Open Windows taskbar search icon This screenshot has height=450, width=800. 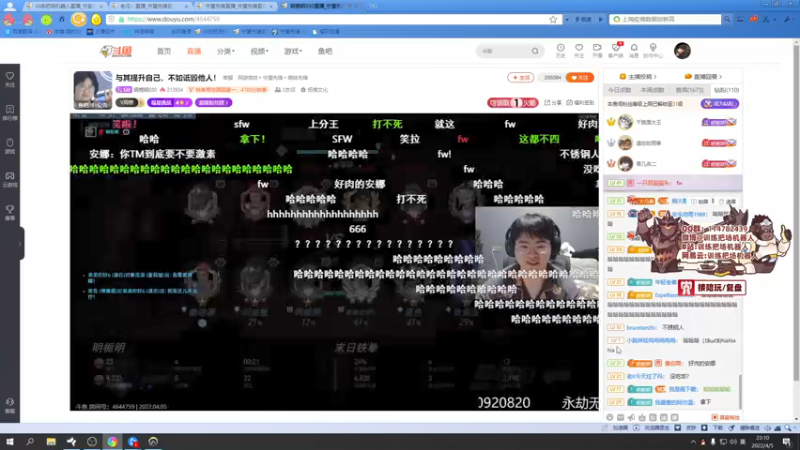30,441
